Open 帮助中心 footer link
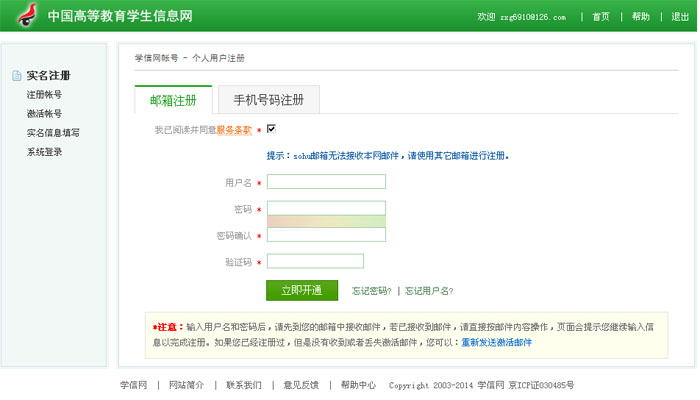This screenshot has width=700, height=400. coord(358,385)
